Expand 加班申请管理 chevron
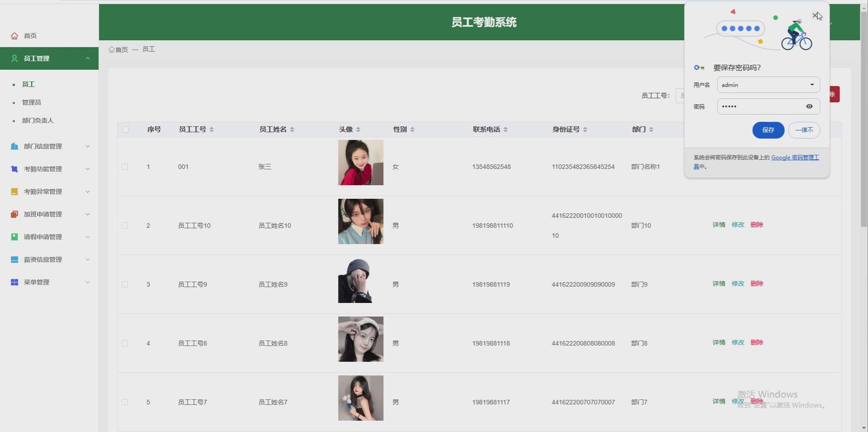Screen dimensions: 868x432 pos(88,214)
